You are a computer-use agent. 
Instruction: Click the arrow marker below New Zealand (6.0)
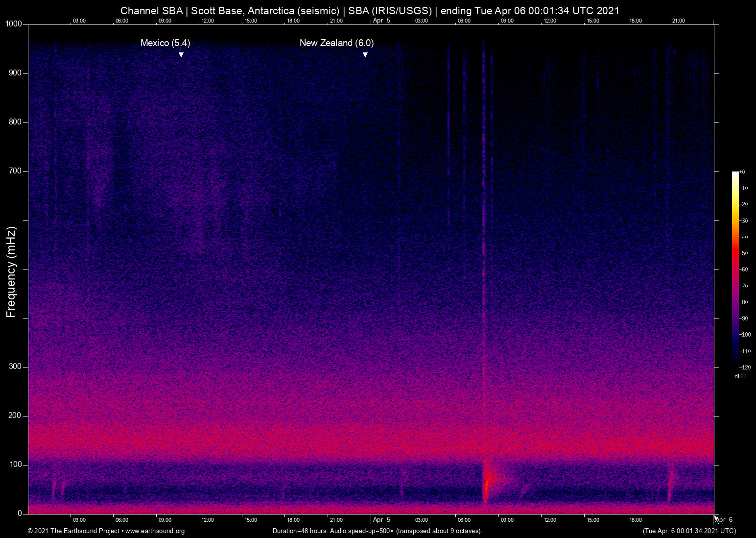pos(365,53)
